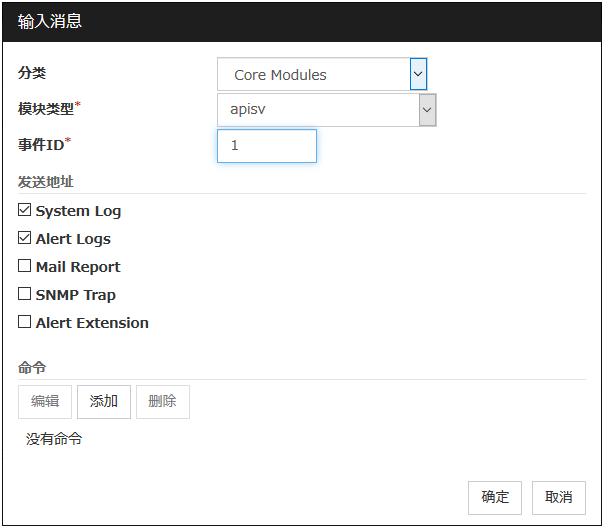Click the arrow beside the apisv value
Screen dimensions: 604x528
point(427,110)
